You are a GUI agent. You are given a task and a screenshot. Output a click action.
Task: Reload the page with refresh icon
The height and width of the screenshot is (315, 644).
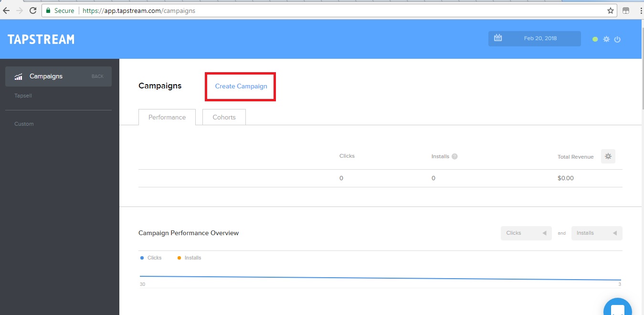click(33, 11)
